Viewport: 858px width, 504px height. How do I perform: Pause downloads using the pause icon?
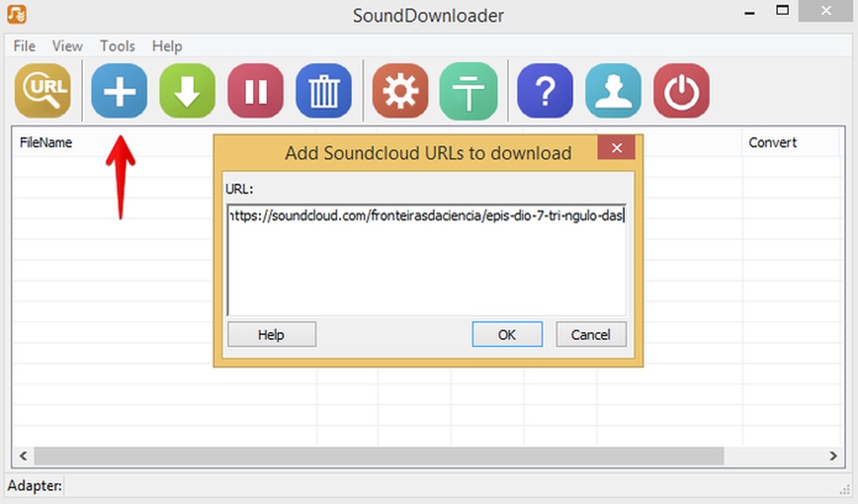pyautogui.click(x=255, y=90)
